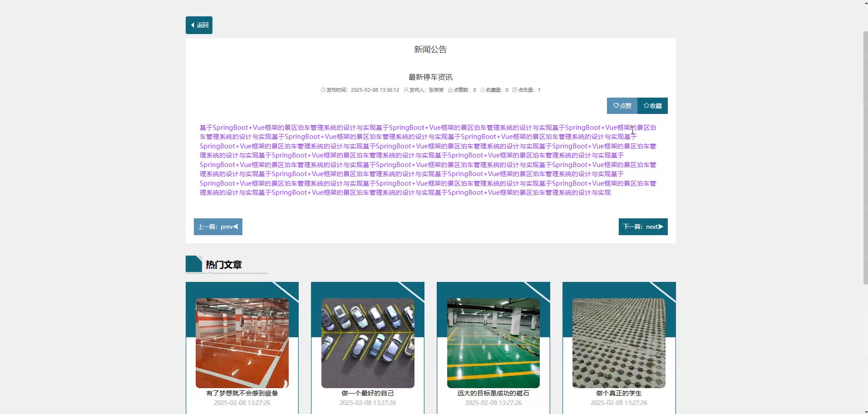Viewport: 868px width, 414px height.
Task: Open the aerial parked cars thumbnail
Action: coord(368,343)
